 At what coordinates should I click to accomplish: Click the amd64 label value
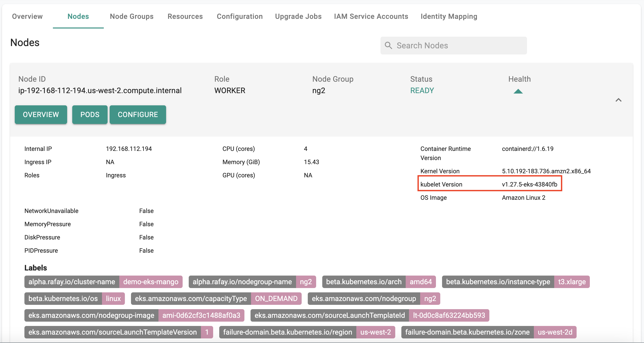pyautogui.click(x=421, y=282)
